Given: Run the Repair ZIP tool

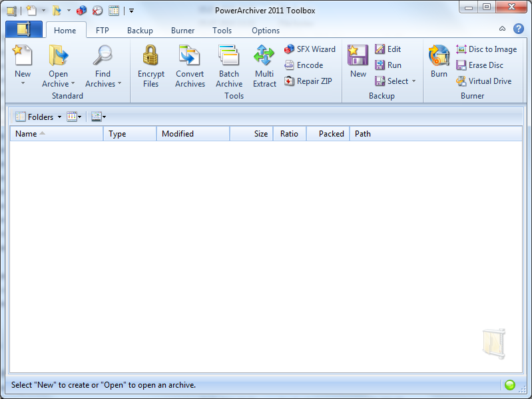Looking at the screenshot, I should pyautogui.click(x=308, y=81).
